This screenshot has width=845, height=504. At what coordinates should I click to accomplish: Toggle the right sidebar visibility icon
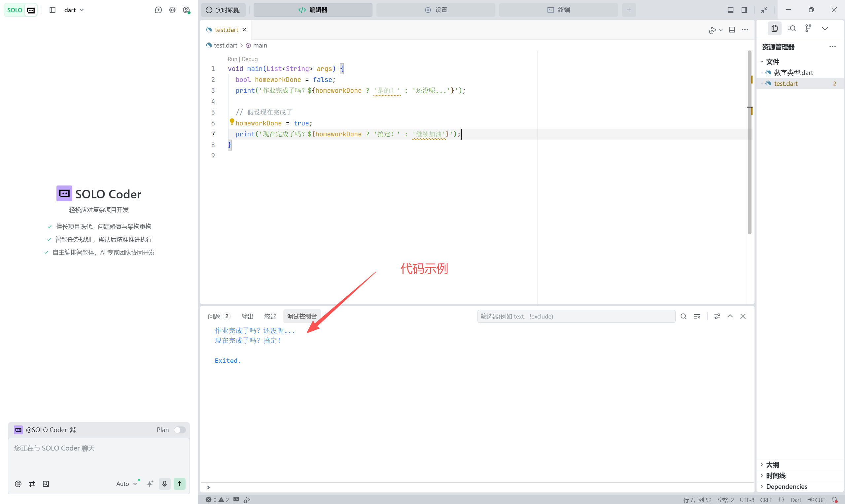(x=744, y=10)
